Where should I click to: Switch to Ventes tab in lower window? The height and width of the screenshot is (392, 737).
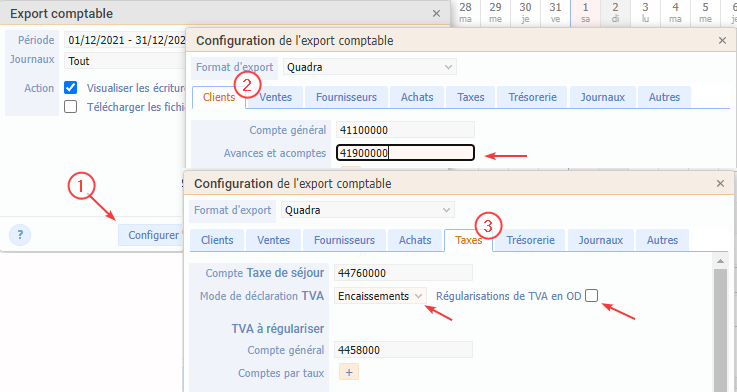[274, 240]
